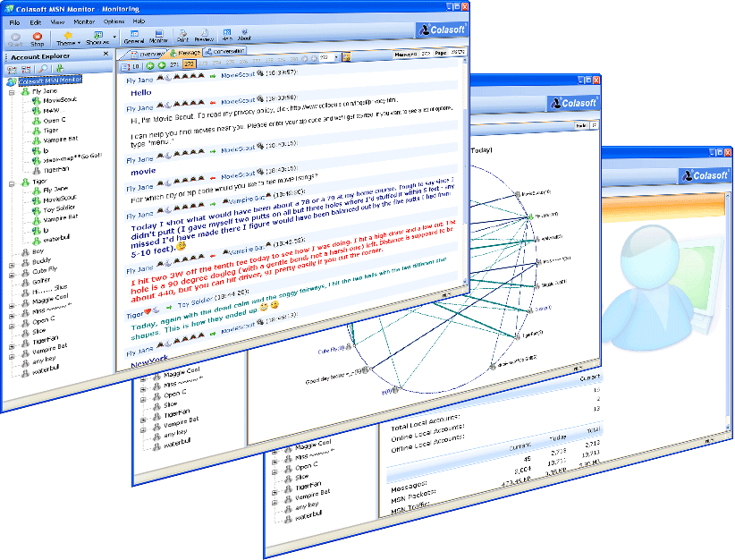Screen dimensions: 735x560
Task: Click the 'Hello' message text
Action: (x=141, y=92)
